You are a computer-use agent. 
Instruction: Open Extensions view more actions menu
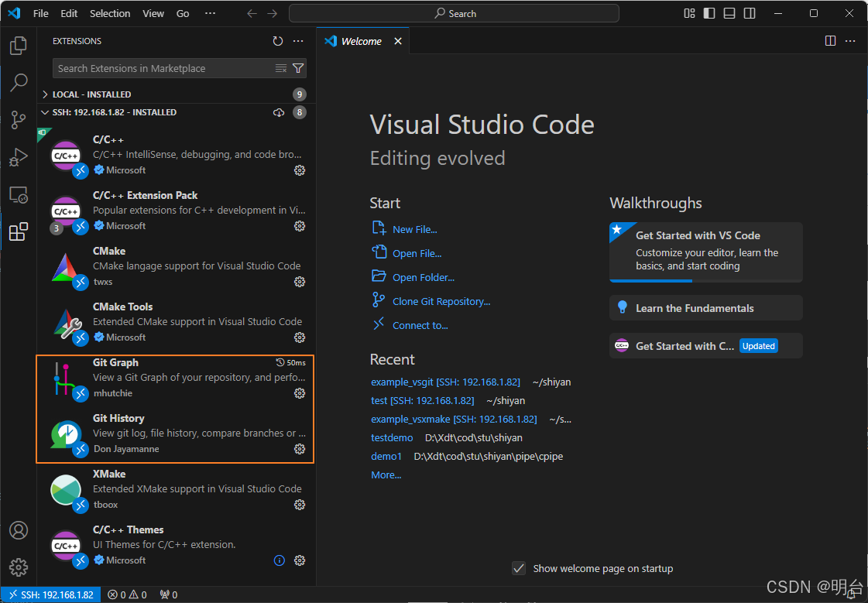[x=298, y=41]
